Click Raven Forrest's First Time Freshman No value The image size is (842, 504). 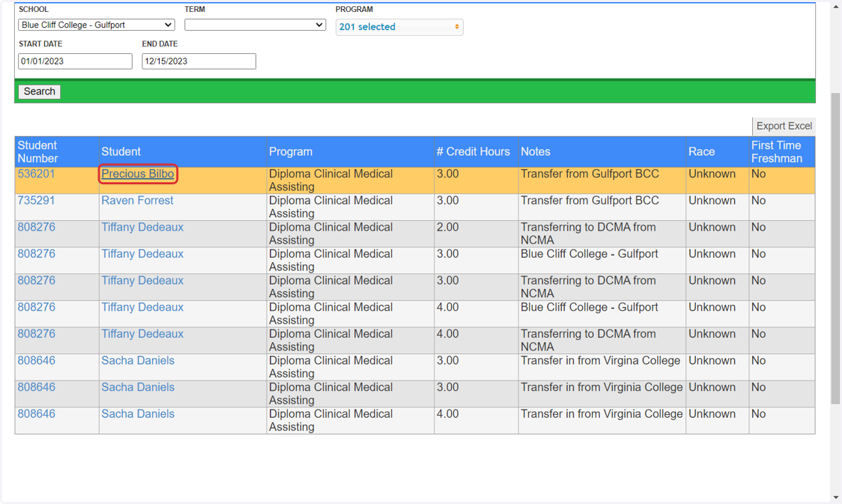pos(759,200)
